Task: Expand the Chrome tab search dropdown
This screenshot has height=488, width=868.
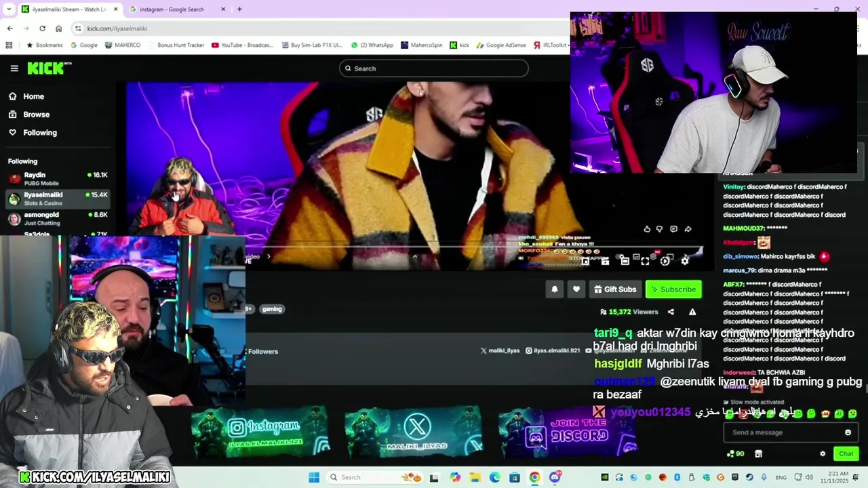Action: tap(9, 9)
